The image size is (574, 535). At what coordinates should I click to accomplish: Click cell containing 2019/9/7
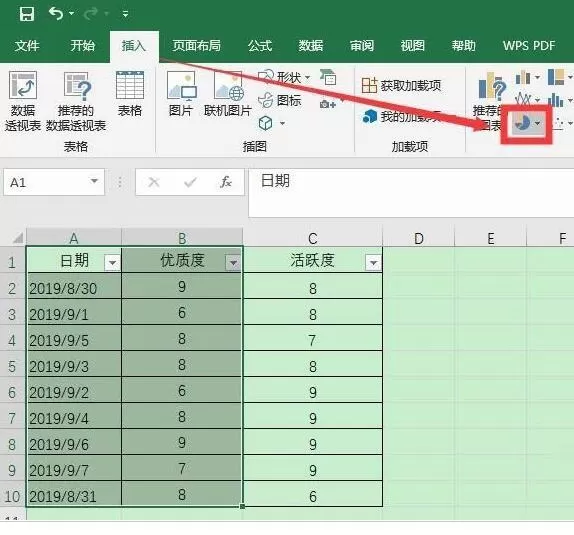coord(74,468)
